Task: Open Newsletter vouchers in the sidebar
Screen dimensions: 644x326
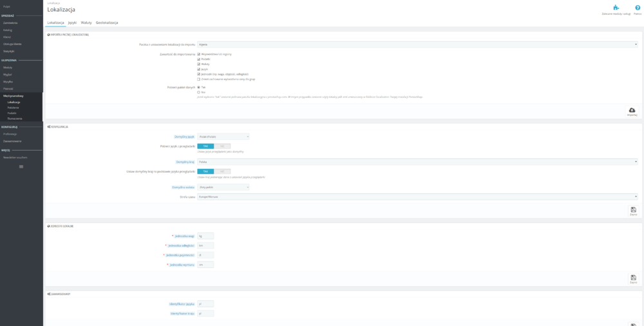Action: coord(15,157)
